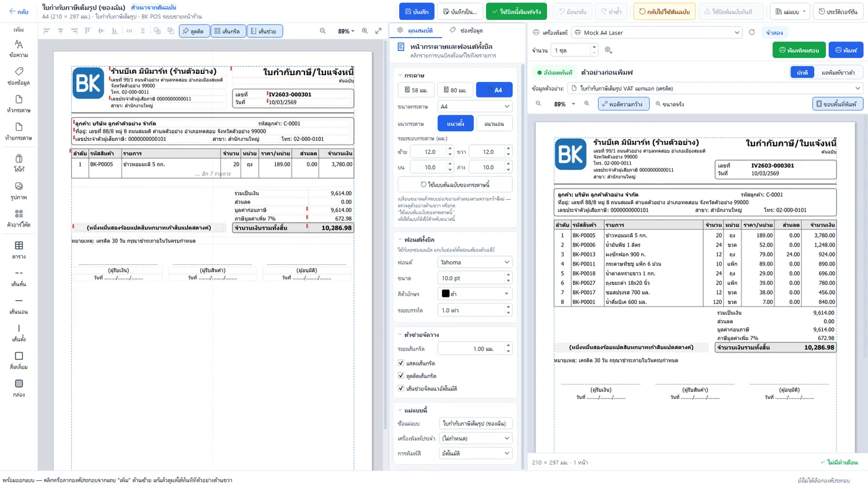Toggle เส้นช่วย guide lines button
Screen dimensions: 868x489
tap(265, 31)
